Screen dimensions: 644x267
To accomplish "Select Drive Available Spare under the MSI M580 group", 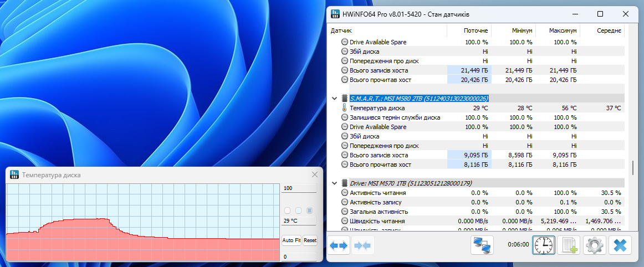I will tap(378, 127).
